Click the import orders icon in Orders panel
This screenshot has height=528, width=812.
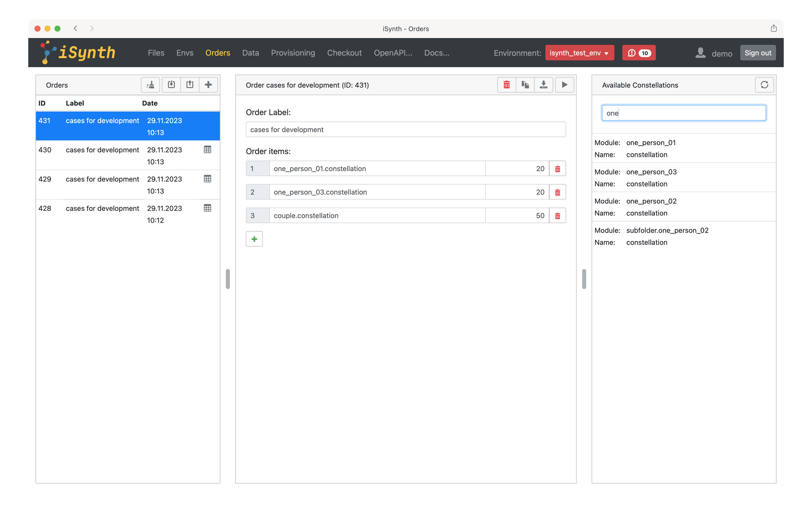point(171,85)
